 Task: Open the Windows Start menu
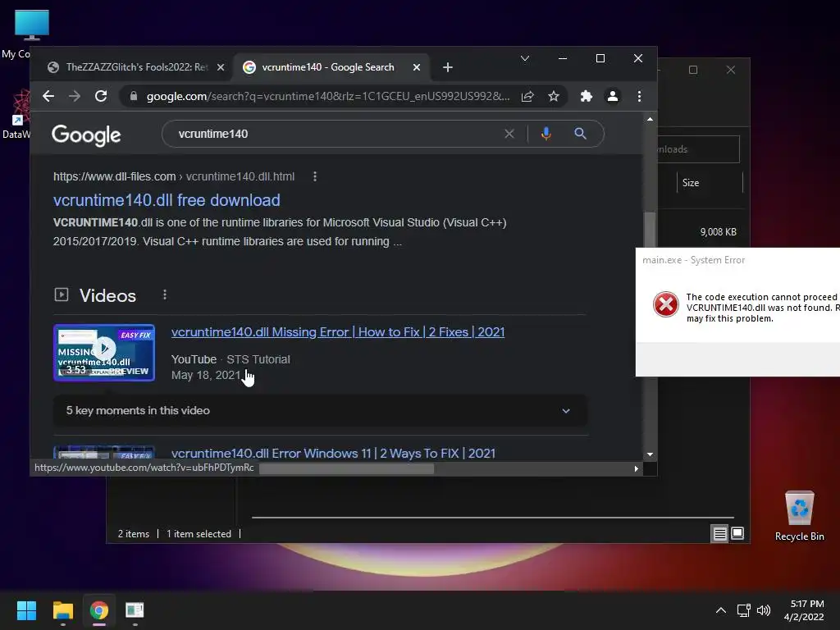26,610
